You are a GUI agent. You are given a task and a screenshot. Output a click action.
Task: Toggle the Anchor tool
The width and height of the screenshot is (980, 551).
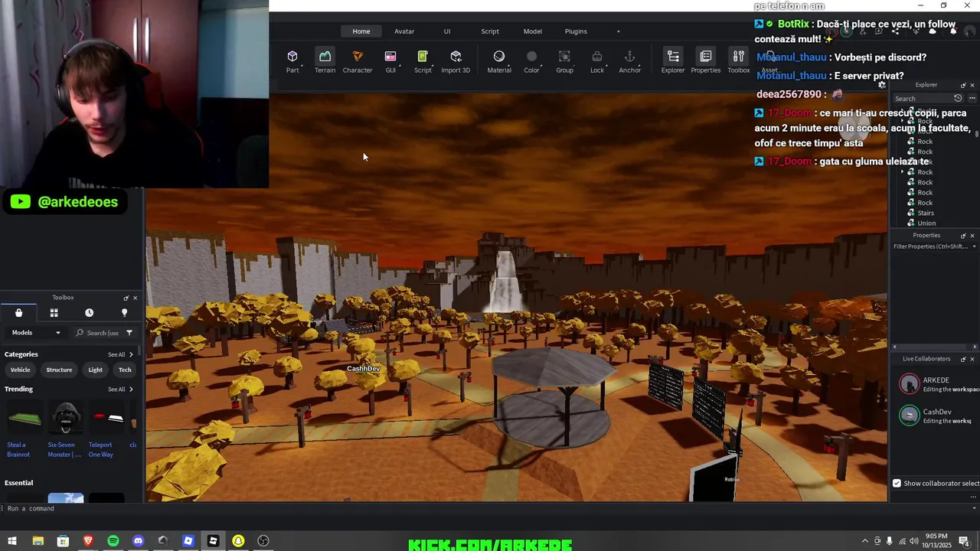tap(630, 61)
